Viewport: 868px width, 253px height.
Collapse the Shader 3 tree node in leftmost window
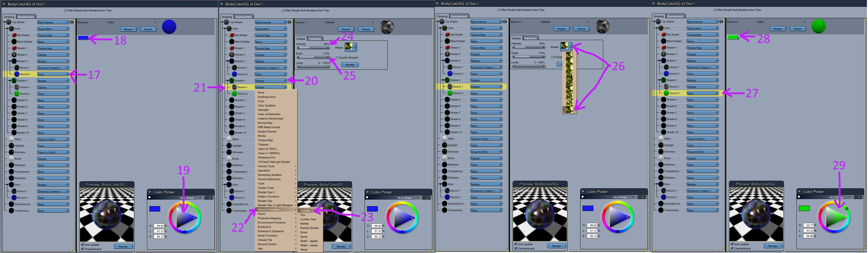[10, 61]
